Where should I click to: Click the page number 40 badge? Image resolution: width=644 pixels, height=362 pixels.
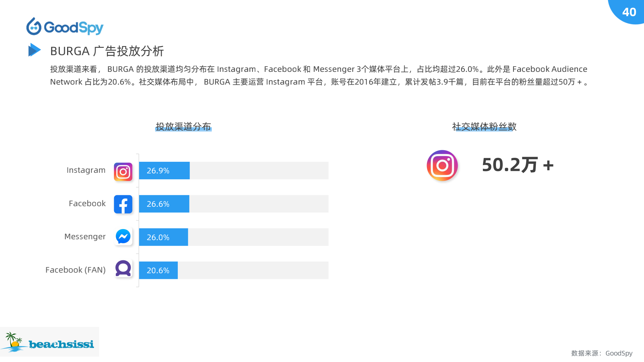point(629,12)
